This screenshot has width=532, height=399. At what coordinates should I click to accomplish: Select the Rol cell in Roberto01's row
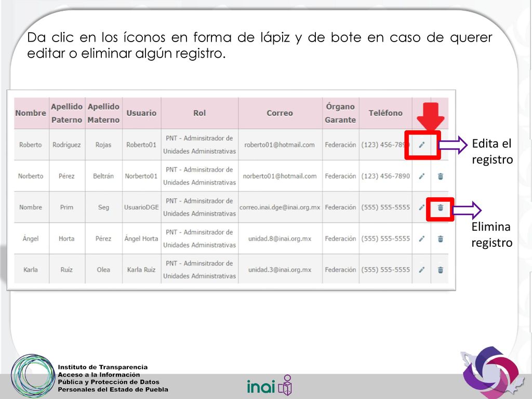click(199, 145)
